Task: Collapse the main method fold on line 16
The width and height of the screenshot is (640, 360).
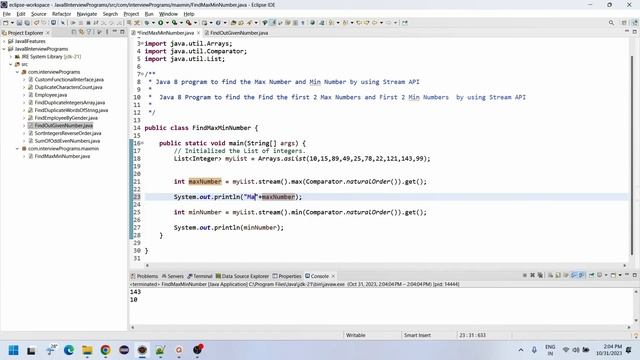Action: coord(142,143)
